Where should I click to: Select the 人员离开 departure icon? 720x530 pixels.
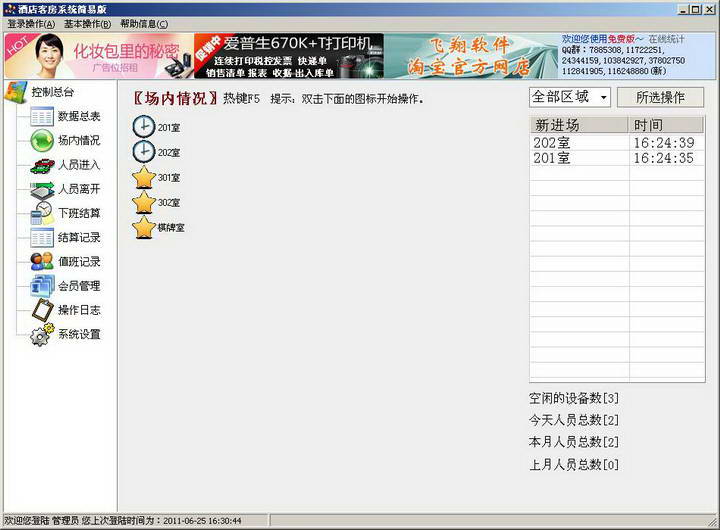pyautogui.click(x=42, y=189)
